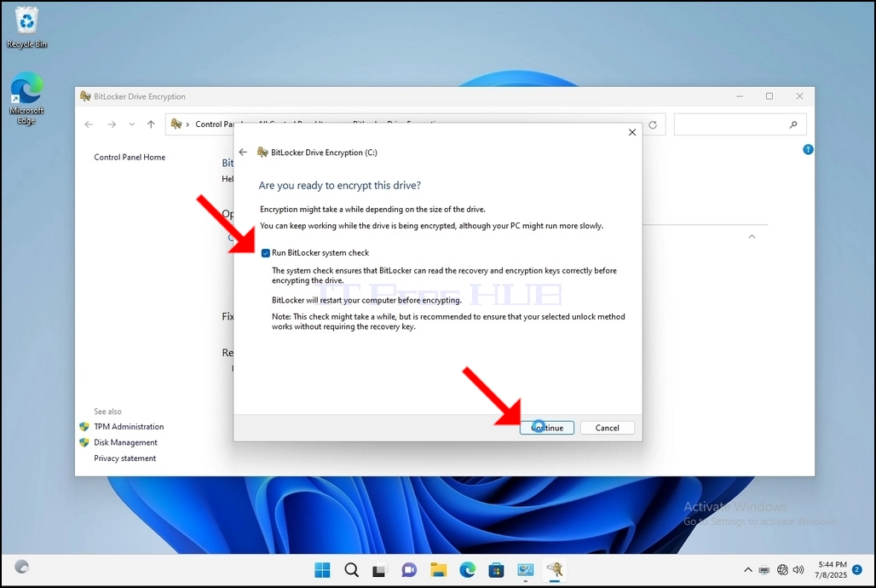Close the BitLocker Drive Encryption (C:) dialog
The height and width of the screenshot is (588, 876).
[631, 132]
